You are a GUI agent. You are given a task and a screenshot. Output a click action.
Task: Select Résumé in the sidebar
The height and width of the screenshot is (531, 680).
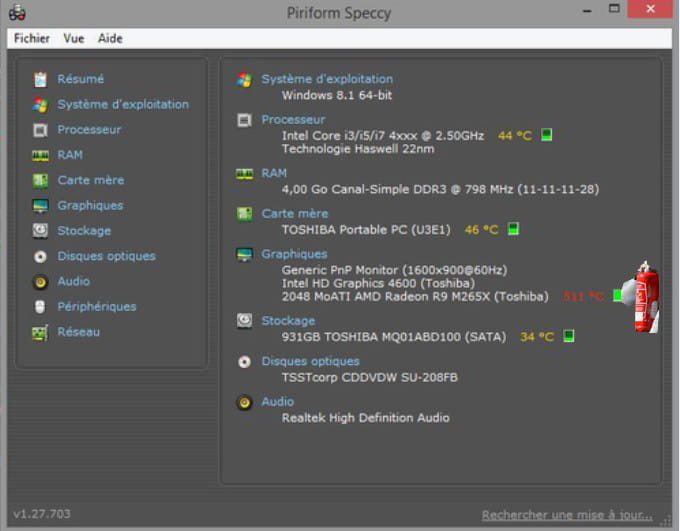click(81, 79)
